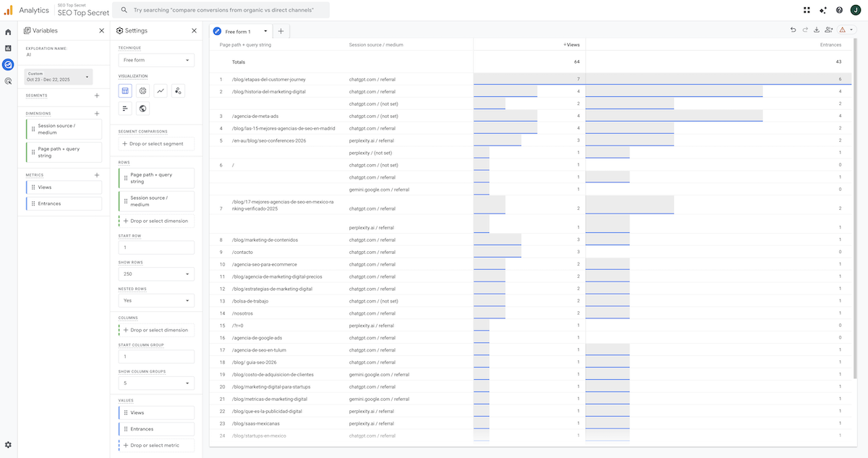The width and height of the screenshot is (868, 458).
Task: Add a new exploration tab with plus
Action: 281,31
